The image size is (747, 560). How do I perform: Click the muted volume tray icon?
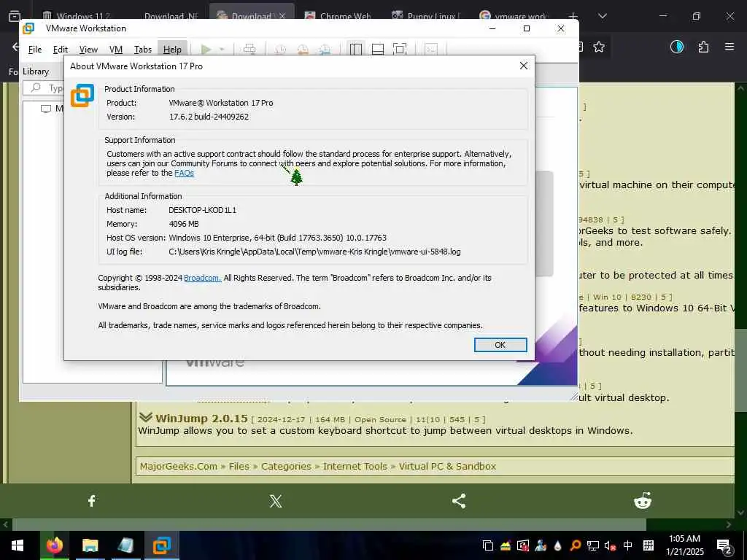[x=611, y=545]
